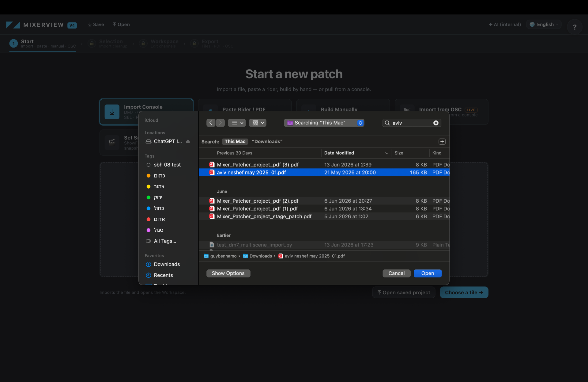Screen dimensions: 588x382
Task: Open the Searching "This Mac" location popup
Action: (x=324, y=123)
